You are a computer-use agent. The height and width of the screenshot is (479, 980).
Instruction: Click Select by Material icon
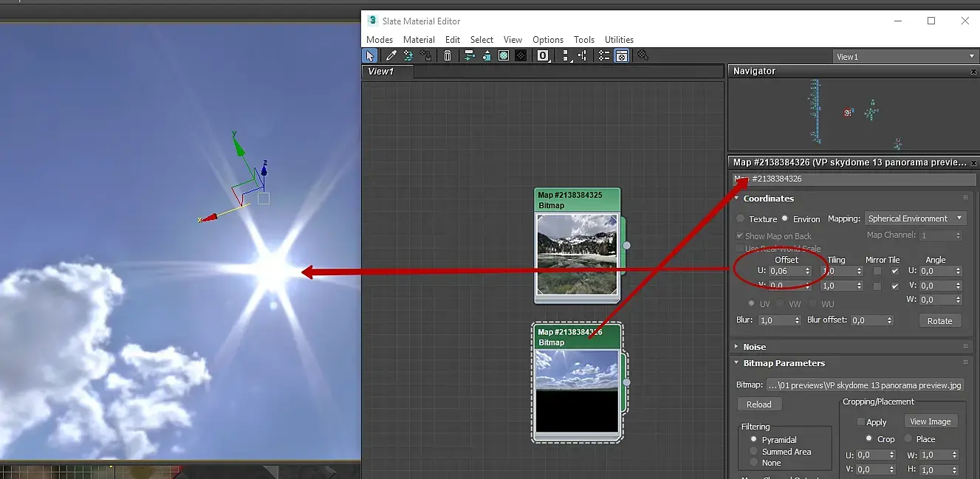point(643,55)
